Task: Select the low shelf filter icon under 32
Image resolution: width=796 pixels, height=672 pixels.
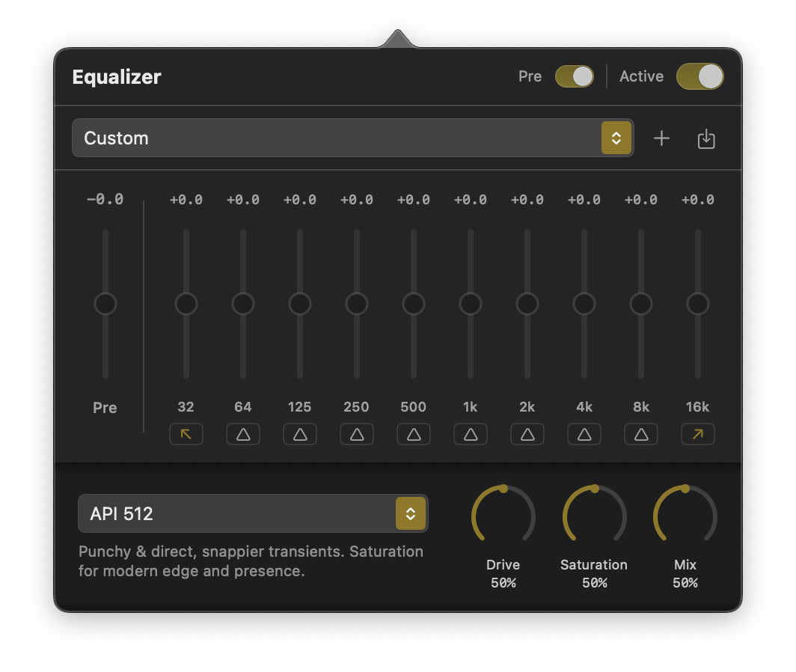Action: tap(186, 434)
